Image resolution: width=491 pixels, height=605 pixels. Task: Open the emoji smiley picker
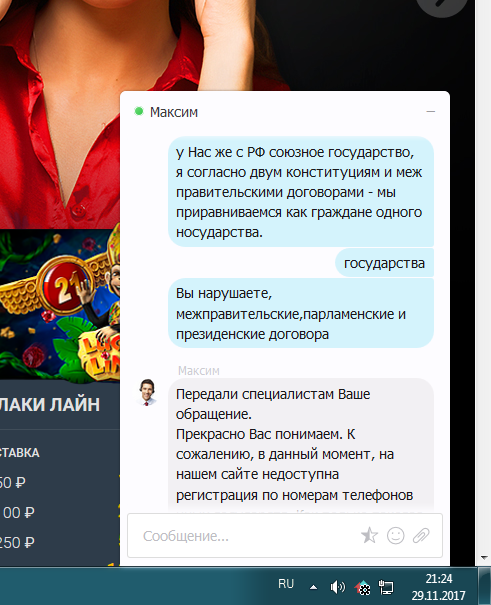coord(395,536)
